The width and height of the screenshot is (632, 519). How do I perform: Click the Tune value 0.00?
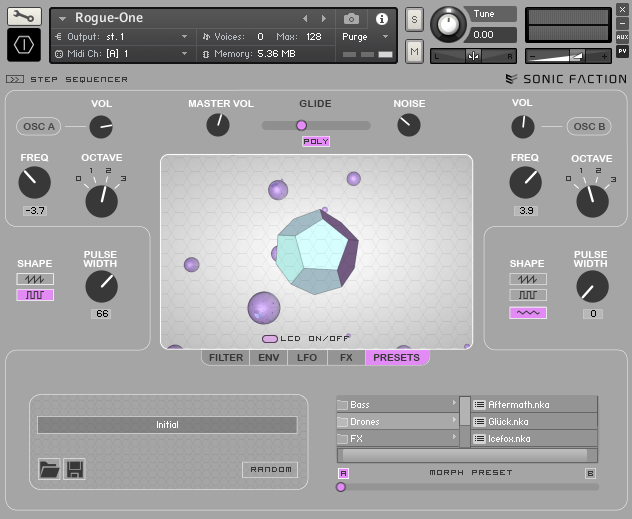(490, 35)
